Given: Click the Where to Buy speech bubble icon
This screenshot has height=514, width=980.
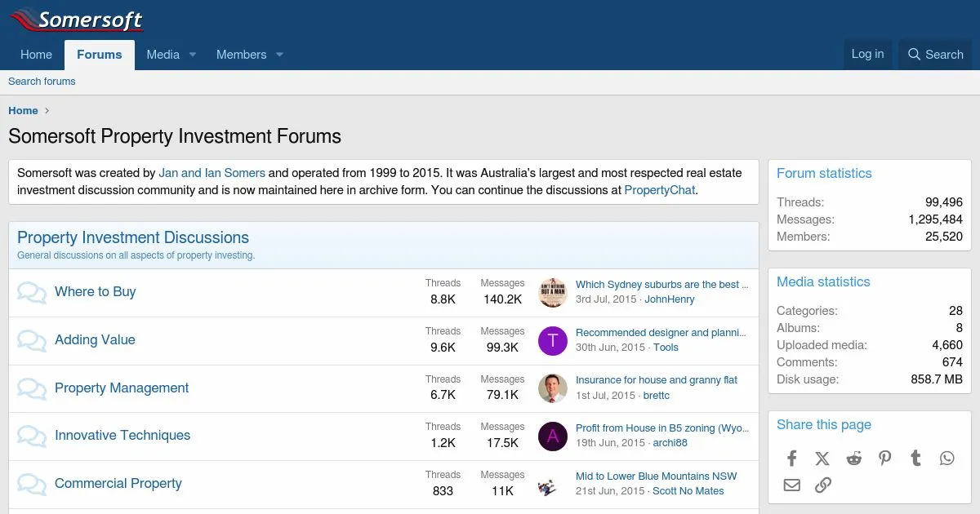Looking at the screenshot, I should point(32,292).
